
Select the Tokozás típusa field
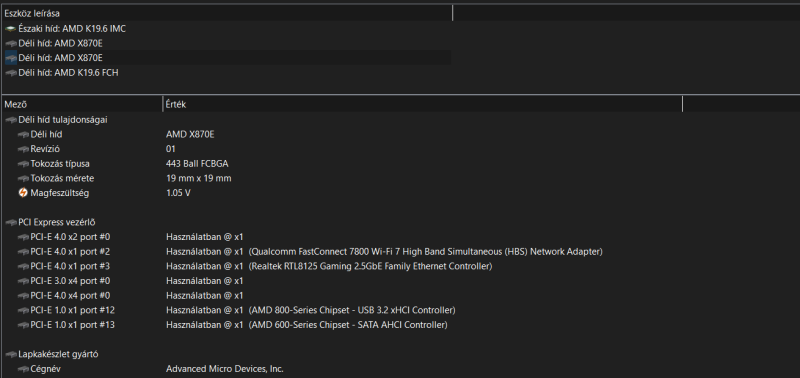click(60, 164)
